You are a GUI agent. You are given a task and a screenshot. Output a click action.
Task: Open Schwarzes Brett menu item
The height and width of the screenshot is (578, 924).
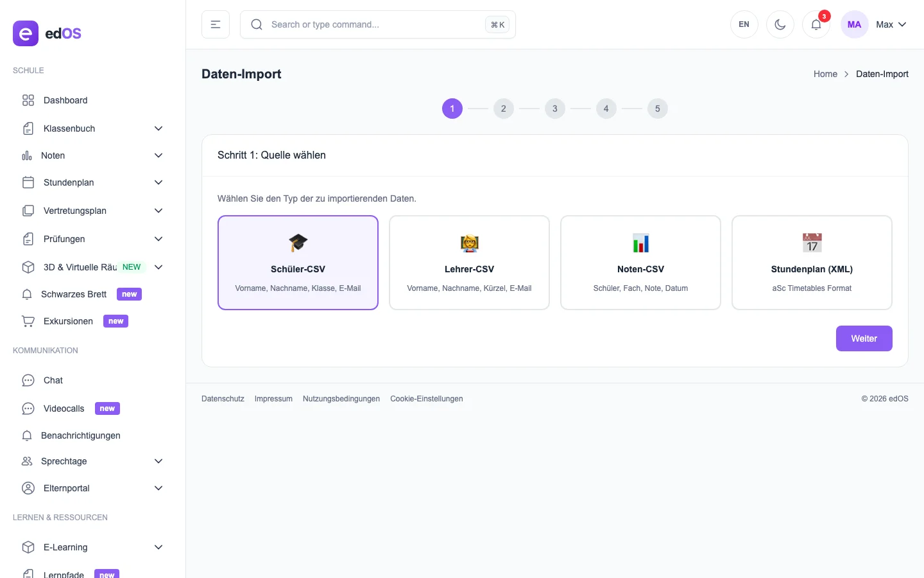pos(74,294)
